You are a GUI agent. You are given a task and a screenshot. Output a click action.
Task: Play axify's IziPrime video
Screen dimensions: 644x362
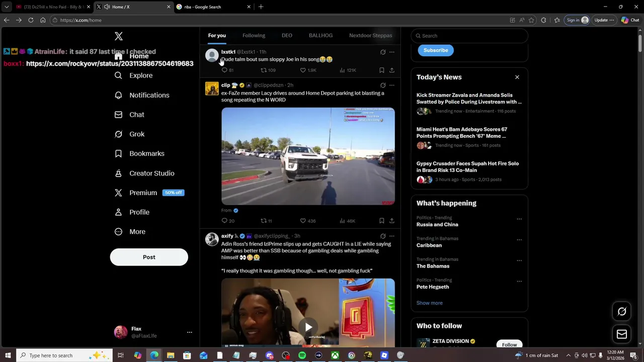(308, 327)
